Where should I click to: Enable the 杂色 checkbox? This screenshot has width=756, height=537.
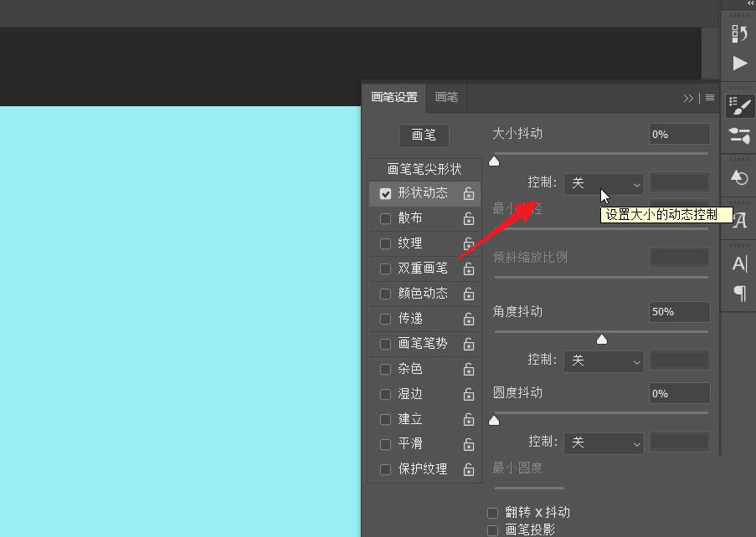click(385, 370)
